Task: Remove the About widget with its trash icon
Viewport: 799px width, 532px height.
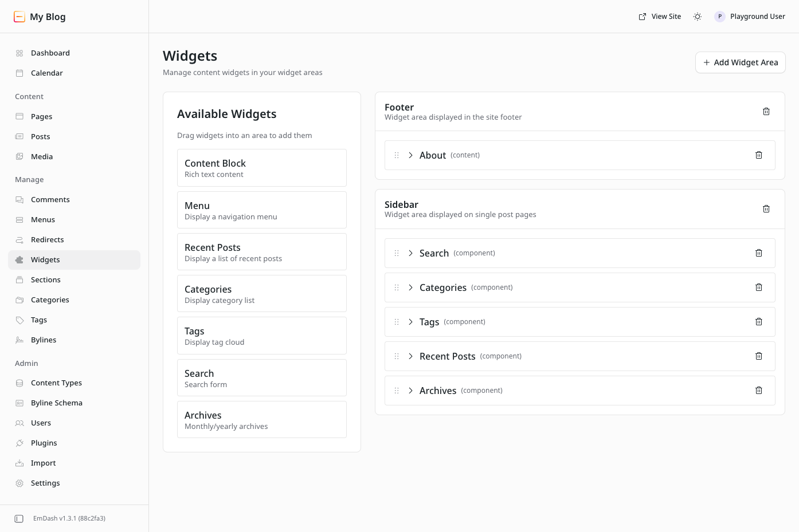Action: (x=759, y=155)
